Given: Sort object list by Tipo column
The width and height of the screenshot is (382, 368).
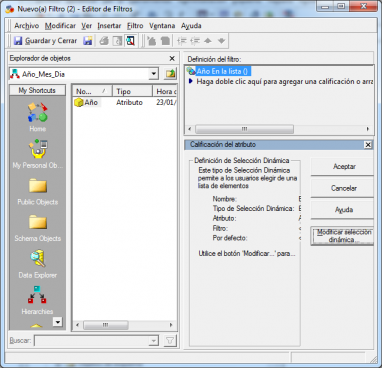Looking at the screenshot, I should [132, 91].
